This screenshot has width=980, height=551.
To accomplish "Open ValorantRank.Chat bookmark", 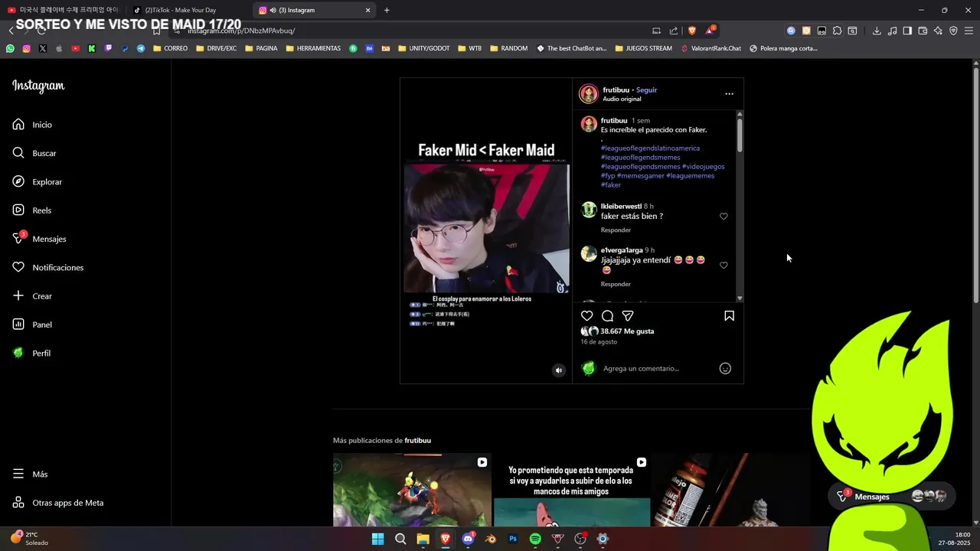I will (710, 48).
